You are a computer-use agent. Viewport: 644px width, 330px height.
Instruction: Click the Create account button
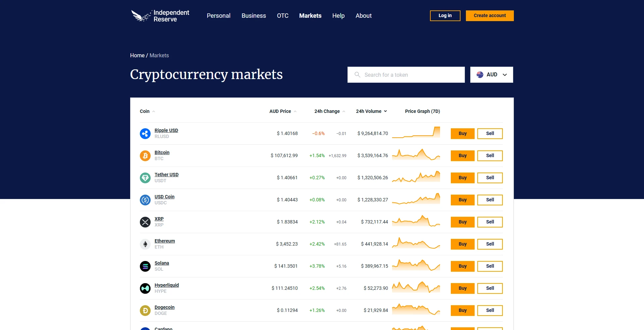pyautogui.click(x=490, y=16)
